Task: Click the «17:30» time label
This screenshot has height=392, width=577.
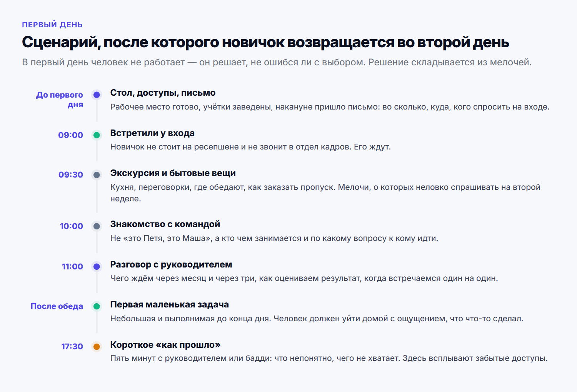Action: pos(72,347)
